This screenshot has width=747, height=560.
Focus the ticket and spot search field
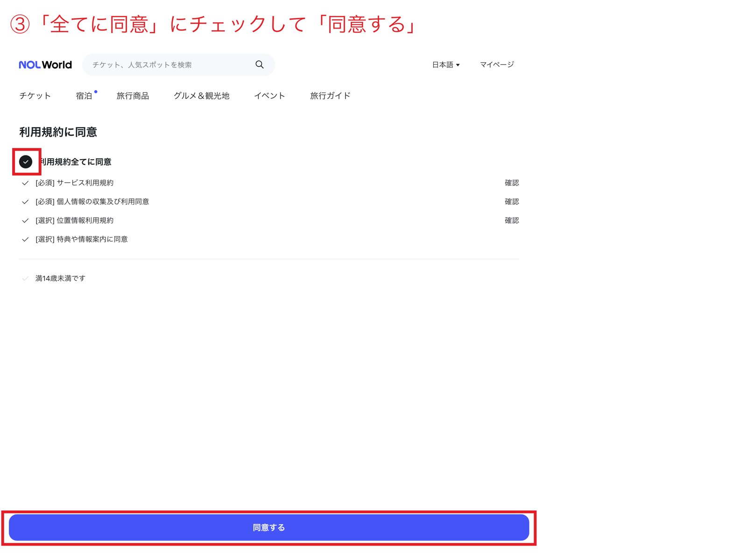tap(178, 64)
